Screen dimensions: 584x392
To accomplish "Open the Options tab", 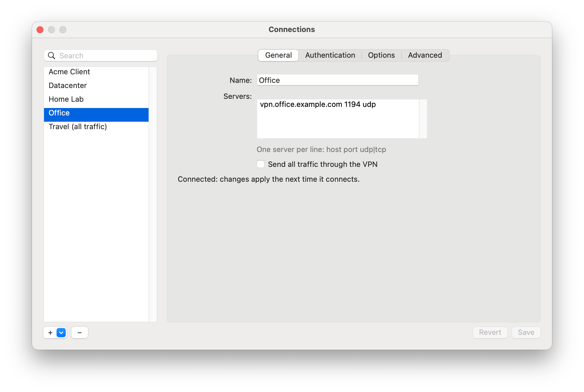I will click(381, 55).
